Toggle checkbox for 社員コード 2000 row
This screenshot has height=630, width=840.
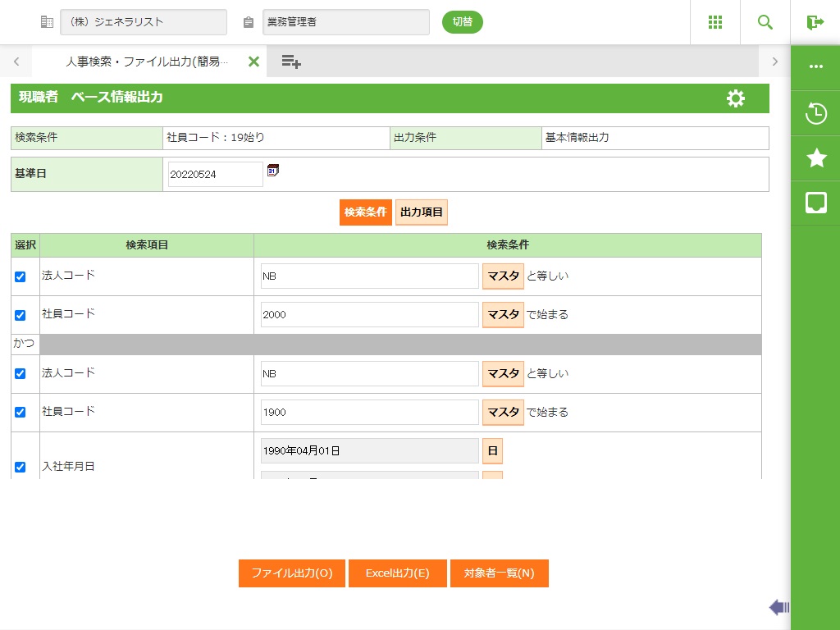[x=21, y=315]
